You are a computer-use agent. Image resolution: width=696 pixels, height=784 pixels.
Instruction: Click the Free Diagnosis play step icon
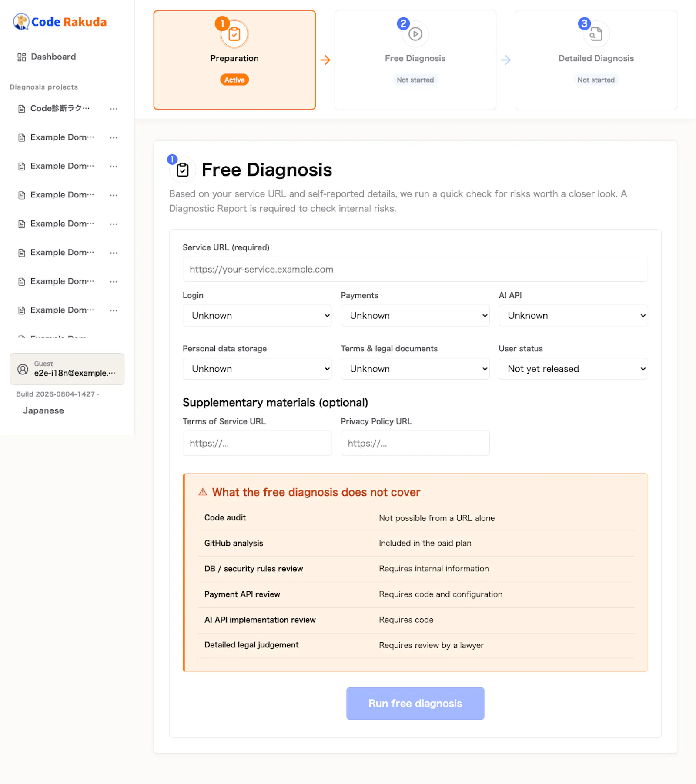(x=415, y=34)
